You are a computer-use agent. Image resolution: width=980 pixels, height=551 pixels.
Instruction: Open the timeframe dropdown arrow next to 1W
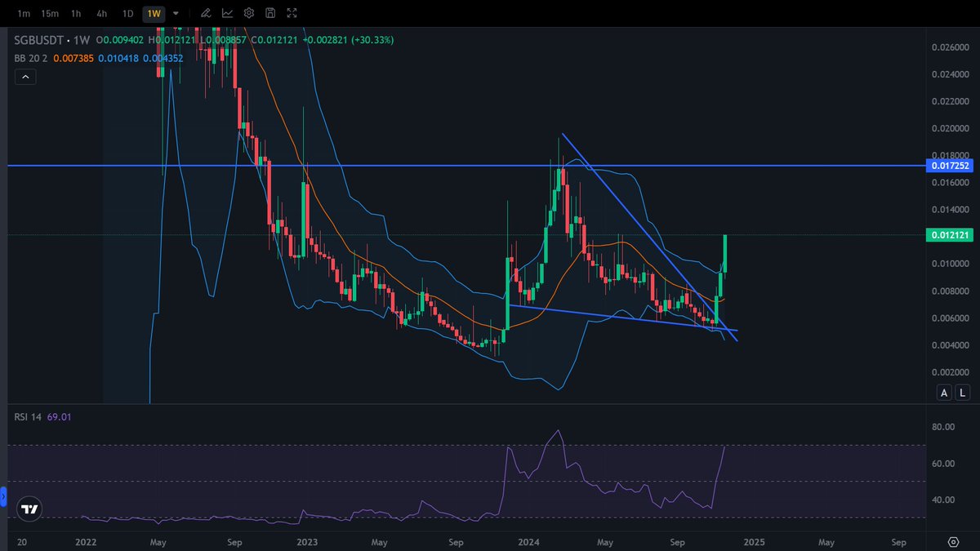(176, 13)
